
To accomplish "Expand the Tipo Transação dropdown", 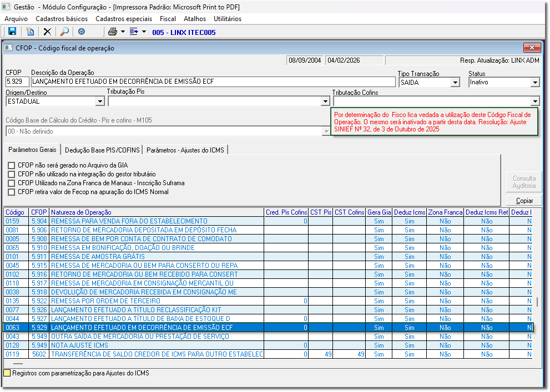I will click(x=455, y=83).
